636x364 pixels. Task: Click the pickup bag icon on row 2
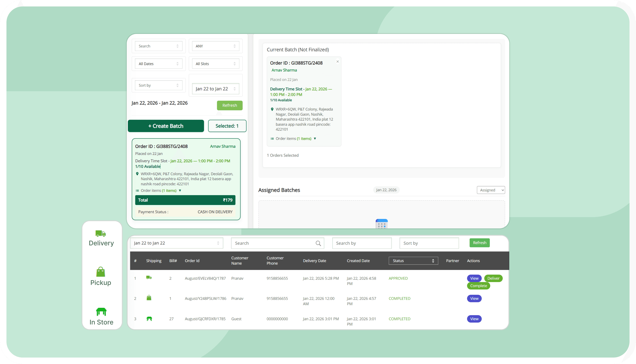[x=149, y=298]
